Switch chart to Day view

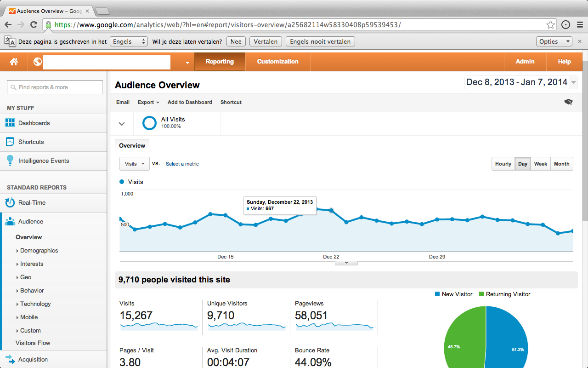(x=523, y=164)
